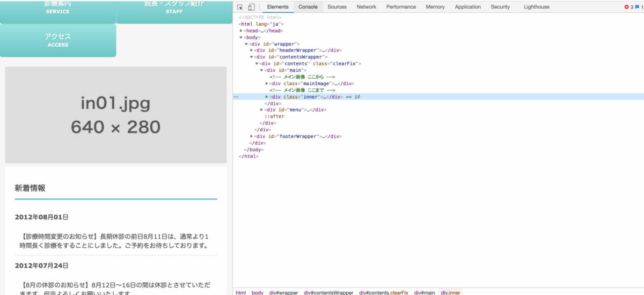The image size is (644, 295).
Task: Toggle the device toolbar icon
Action: coord(251,7)
